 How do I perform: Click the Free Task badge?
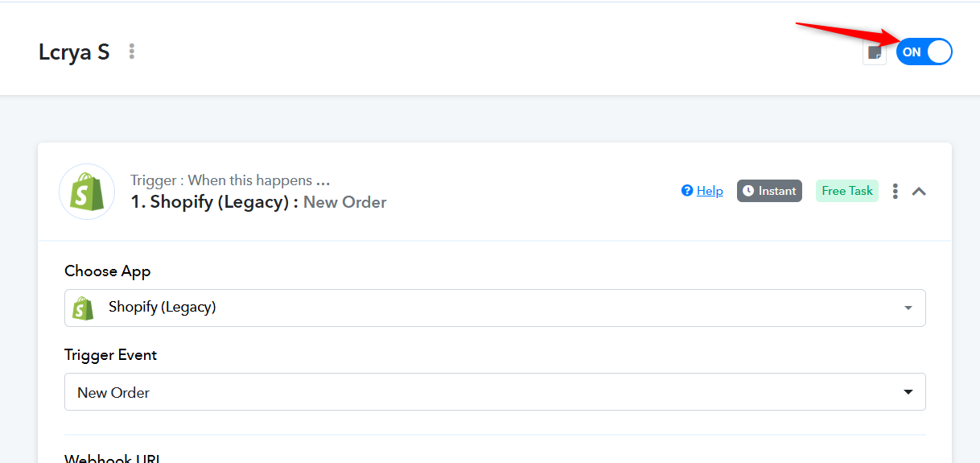[x=846, y=191]
